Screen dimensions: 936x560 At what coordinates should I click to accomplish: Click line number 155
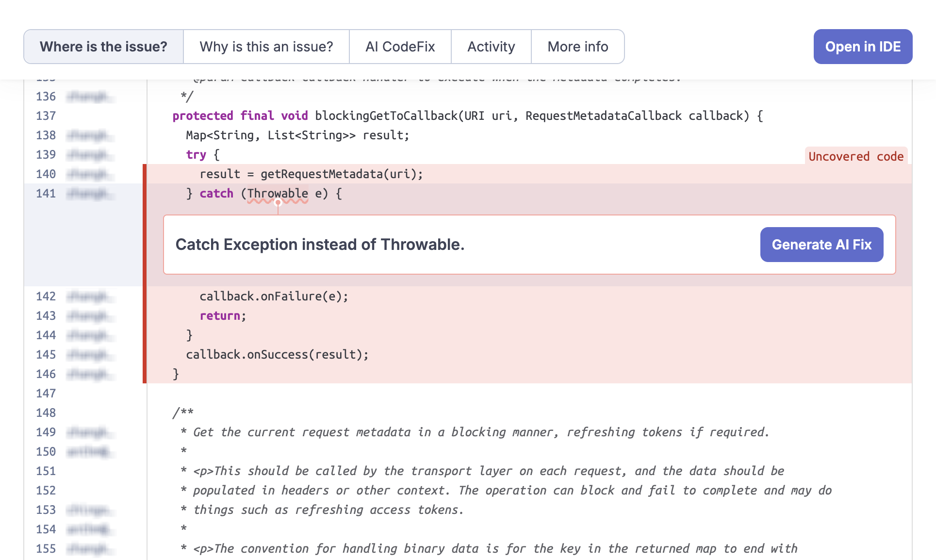coord(46,549)
